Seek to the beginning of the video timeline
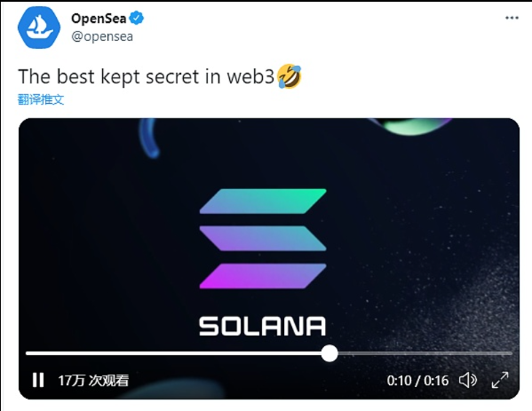The width and height of the screenshot is (532, 411). (x=28, y=353)
